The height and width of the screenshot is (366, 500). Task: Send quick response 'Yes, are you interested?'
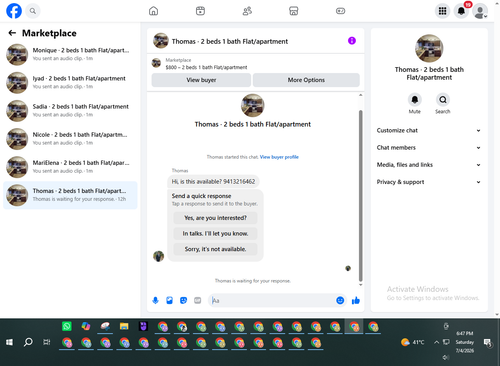click(215, 218)
